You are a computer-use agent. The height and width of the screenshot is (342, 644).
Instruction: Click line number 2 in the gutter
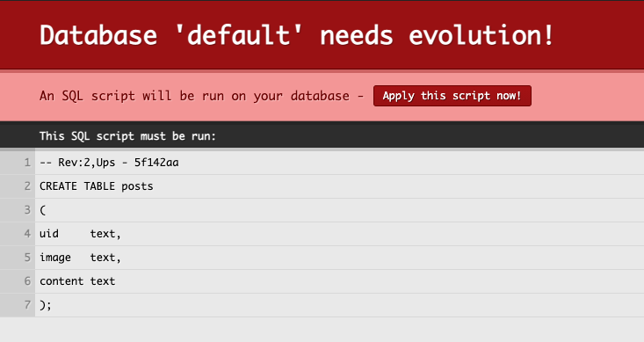pos(27,186)
